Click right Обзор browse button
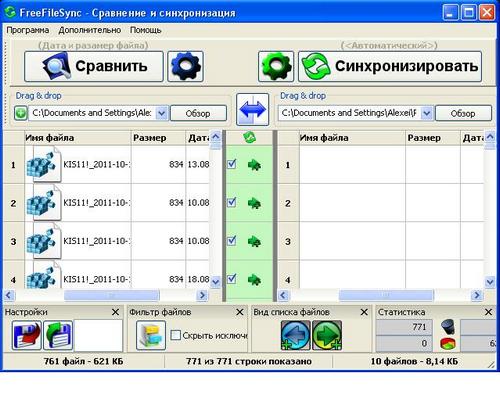 pyautogui.click(x=463, y=113)
